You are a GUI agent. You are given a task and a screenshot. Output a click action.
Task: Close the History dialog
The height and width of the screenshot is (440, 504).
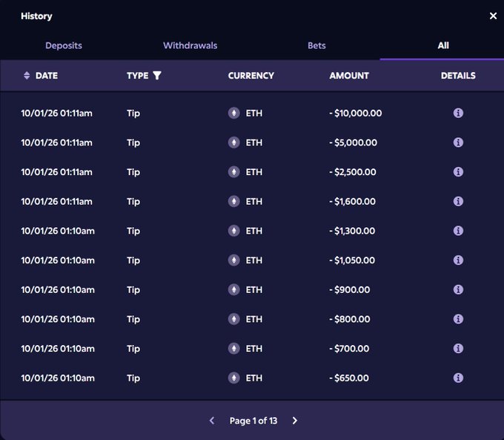tap(493, 16)
